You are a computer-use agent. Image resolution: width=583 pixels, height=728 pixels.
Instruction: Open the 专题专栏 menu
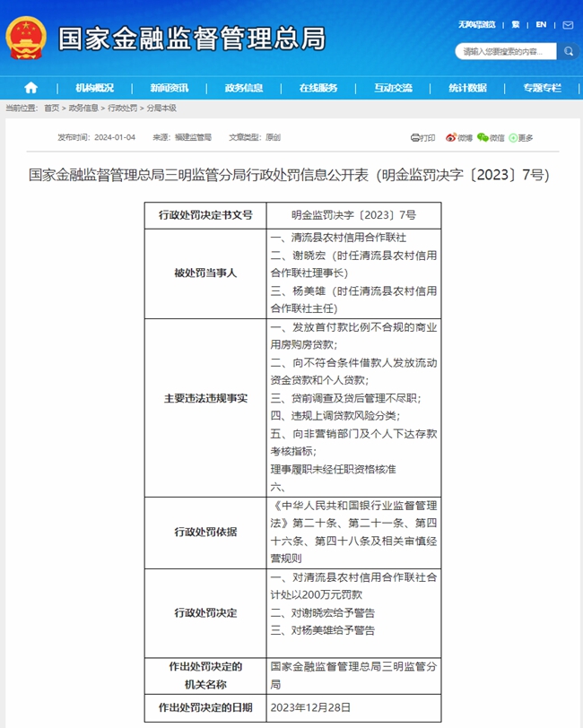[542, 88]
